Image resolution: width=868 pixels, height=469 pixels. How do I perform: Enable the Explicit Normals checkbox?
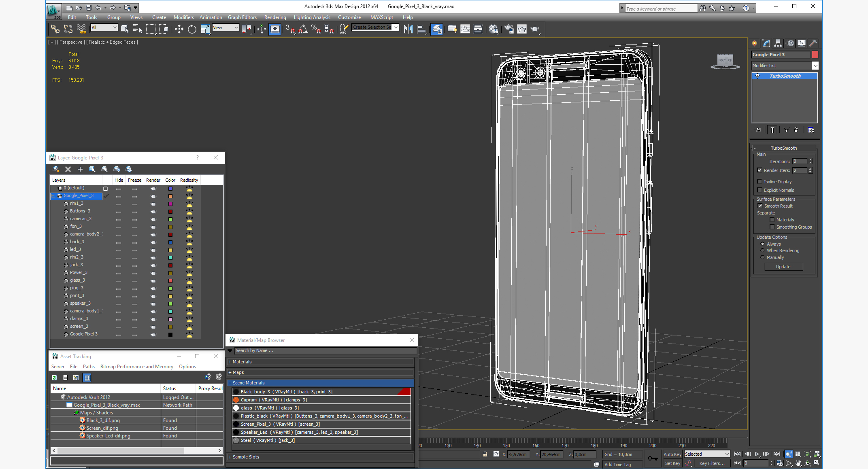pyautogui.click(x=759, y=190)
